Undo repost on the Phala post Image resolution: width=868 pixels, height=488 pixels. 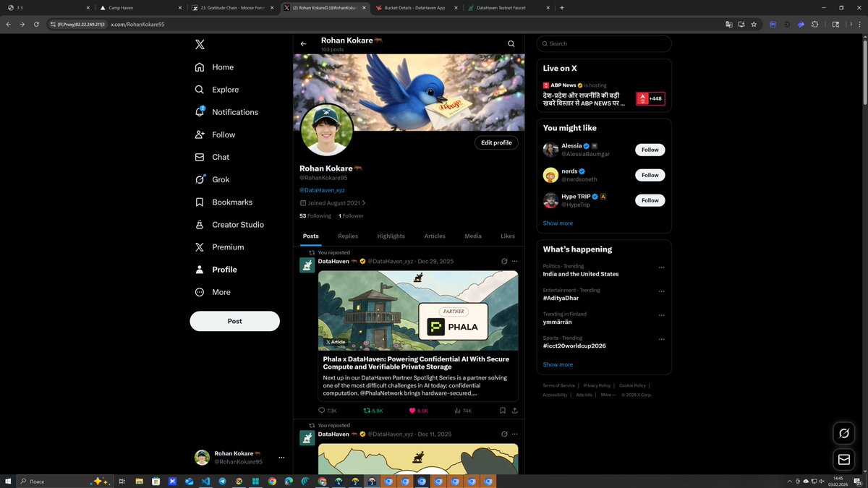click(x=373, y=411)
